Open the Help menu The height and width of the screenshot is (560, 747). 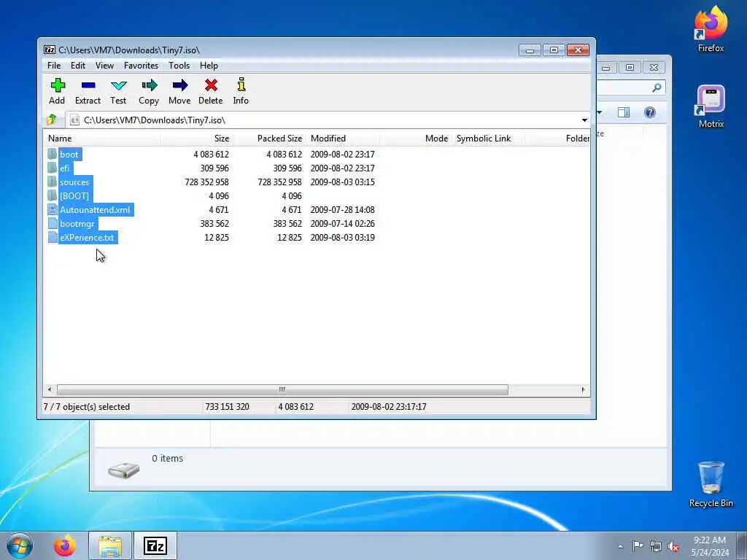click(x=209, y=65)
